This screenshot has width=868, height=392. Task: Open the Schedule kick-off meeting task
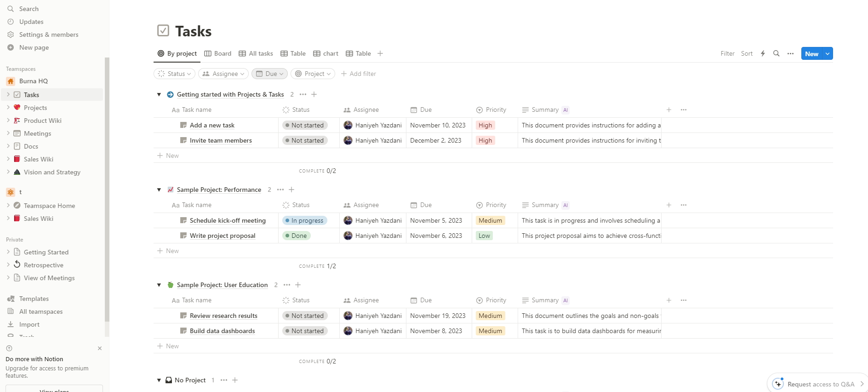tap(228, 220)
